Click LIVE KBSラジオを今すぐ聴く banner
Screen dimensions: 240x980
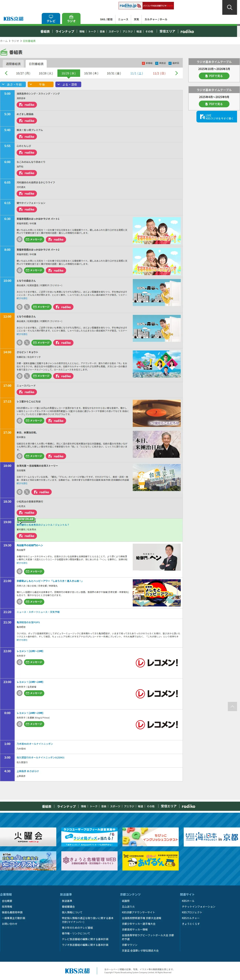pos(216,117)
